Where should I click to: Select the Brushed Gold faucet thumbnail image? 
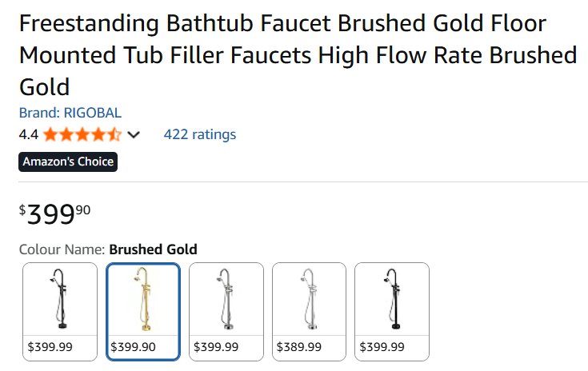(143, 300)
